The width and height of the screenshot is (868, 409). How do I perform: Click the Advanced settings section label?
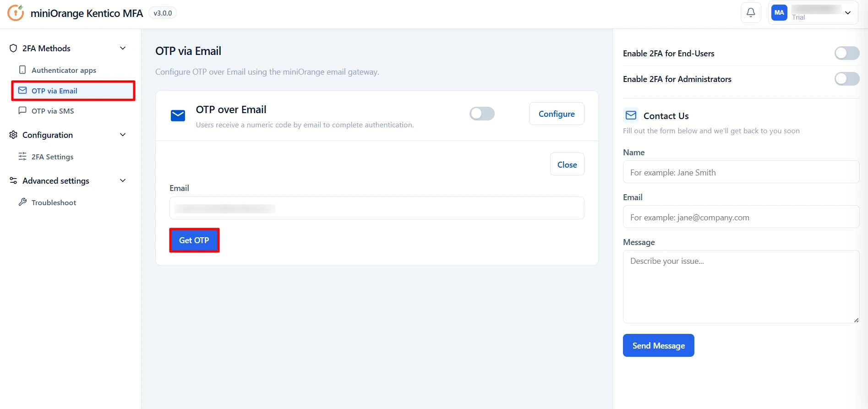[x=56, y=180]
